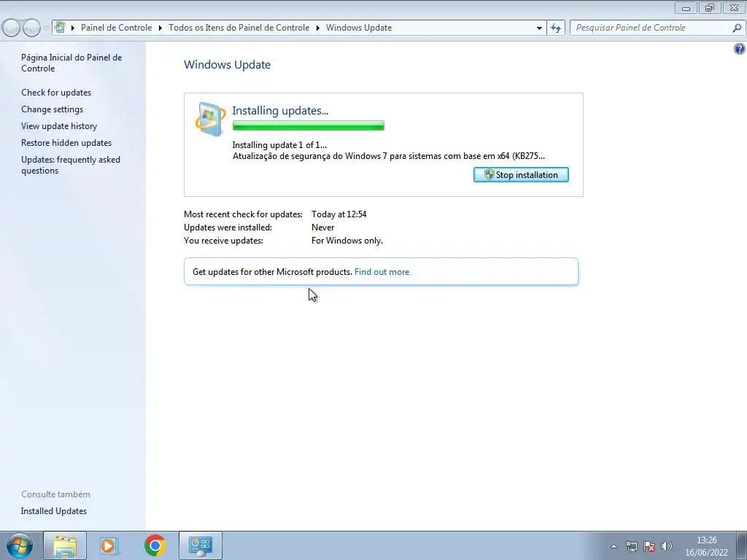Image resolution: width=747 pixels, height=560 pixels.
Task: Open Windows Explorer from taskbar
Action: (65, 545)
